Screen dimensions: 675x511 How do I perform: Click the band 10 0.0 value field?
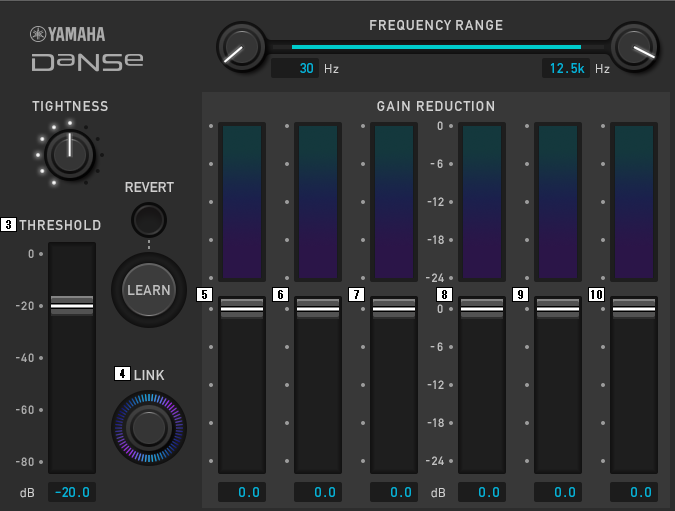point(634,492)
